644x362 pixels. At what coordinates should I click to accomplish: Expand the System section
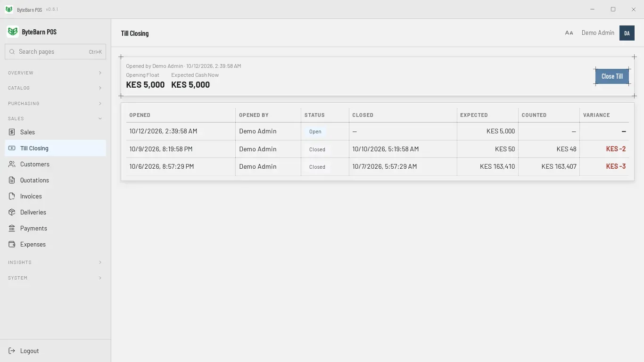[55, 278]
